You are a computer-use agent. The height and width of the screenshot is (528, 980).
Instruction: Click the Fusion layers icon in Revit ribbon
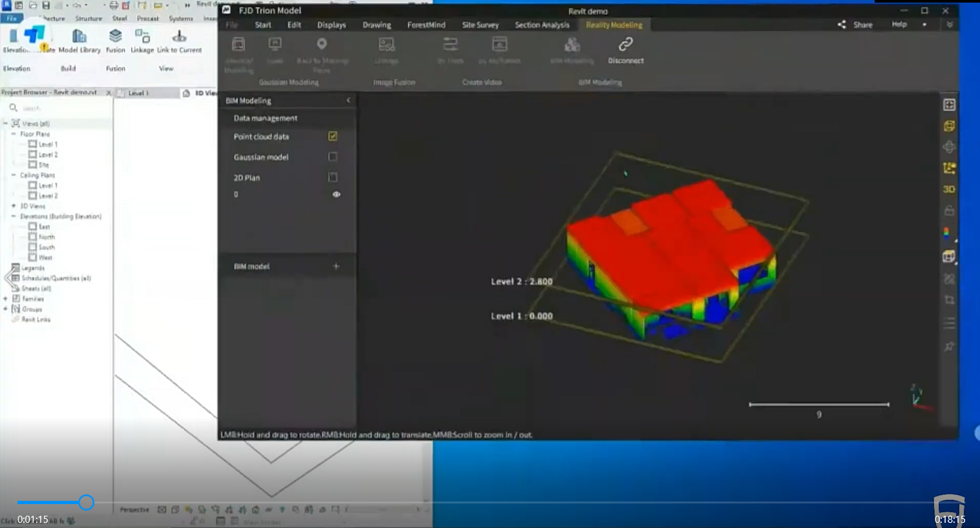point(115,36)
